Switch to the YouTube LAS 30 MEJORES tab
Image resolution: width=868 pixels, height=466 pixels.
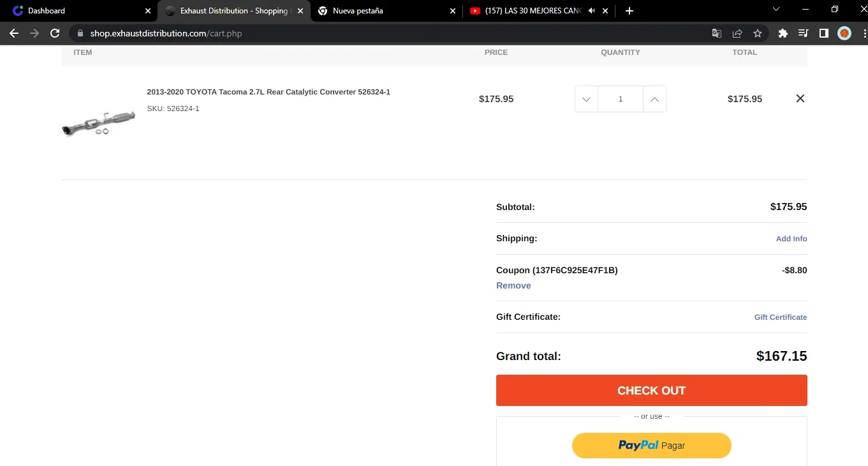click(538, 11)
